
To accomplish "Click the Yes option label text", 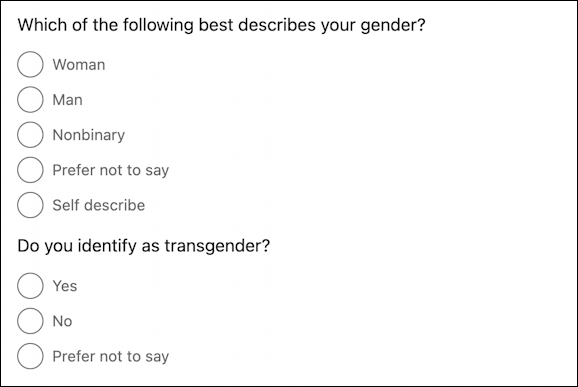I will pos(65,286).
